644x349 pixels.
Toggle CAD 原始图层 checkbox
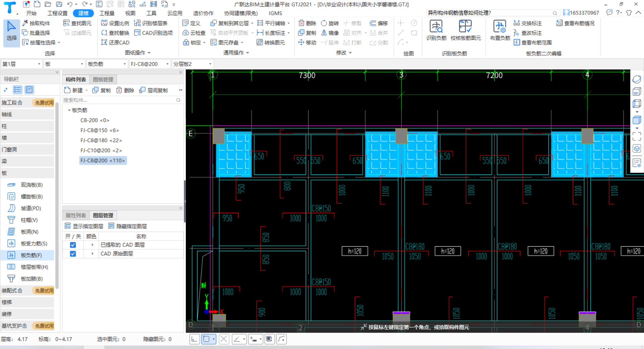click(x=73, y=254)
